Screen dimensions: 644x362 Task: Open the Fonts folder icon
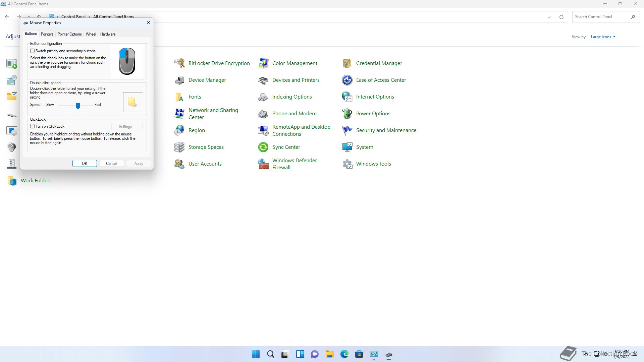click(x=179, y=97)
